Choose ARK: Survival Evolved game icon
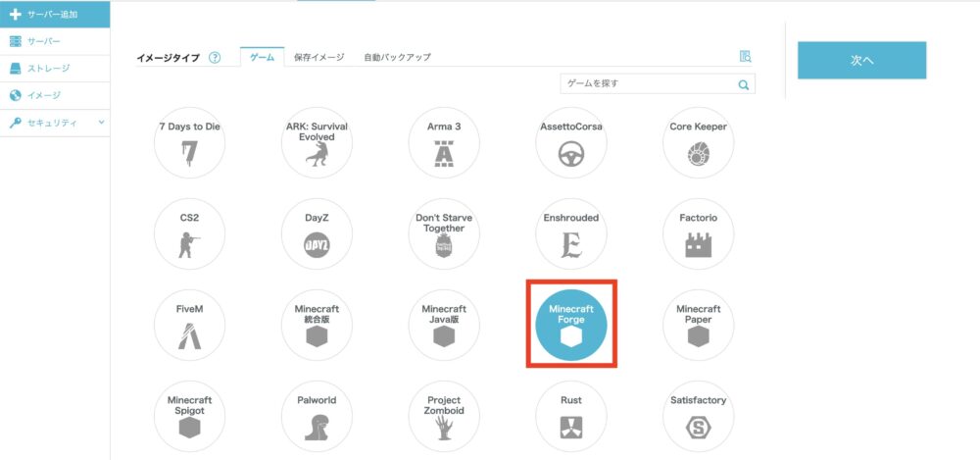This screenshot has height=460, width=980. point(317,142)
